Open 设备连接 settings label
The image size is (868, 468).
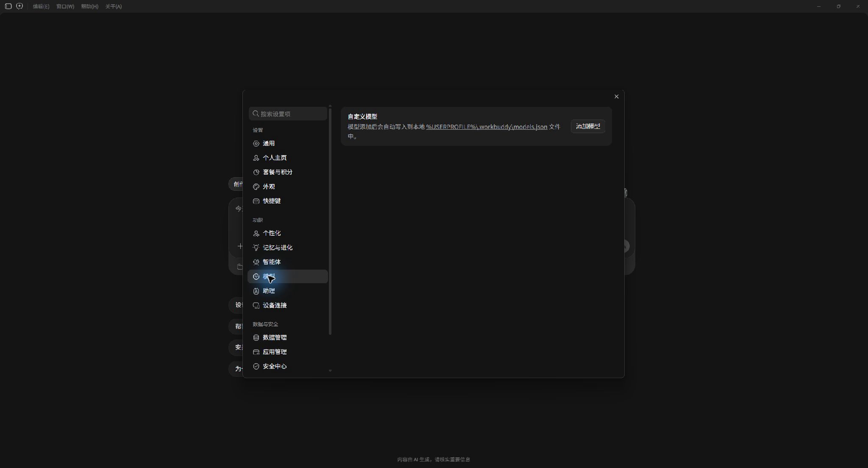pos(275,305)
